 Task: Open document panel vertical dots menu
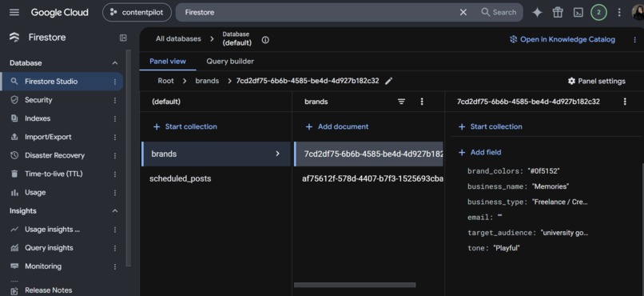625,102
